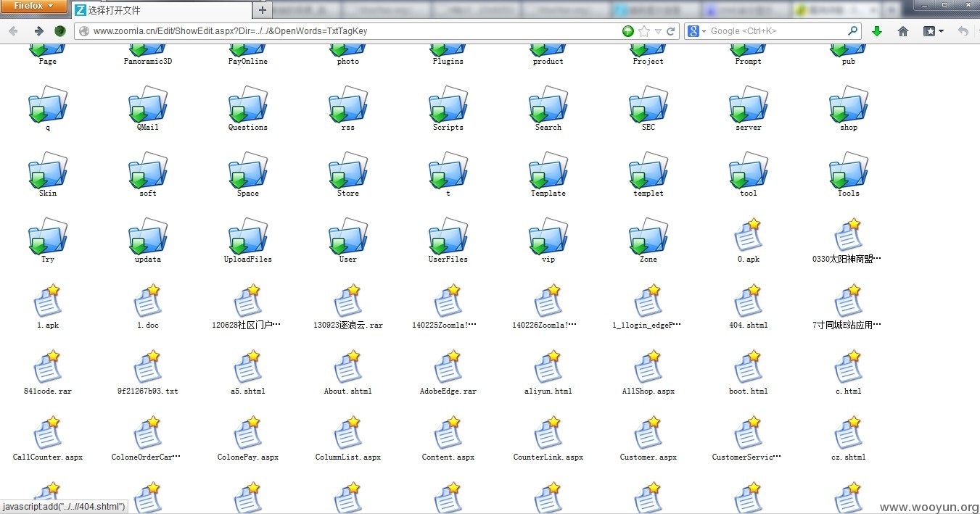Viewport: 980px width, 514px height.
Task: Open the Scripts folder icon
Action: pyautogui.click(x=448, y=105)
